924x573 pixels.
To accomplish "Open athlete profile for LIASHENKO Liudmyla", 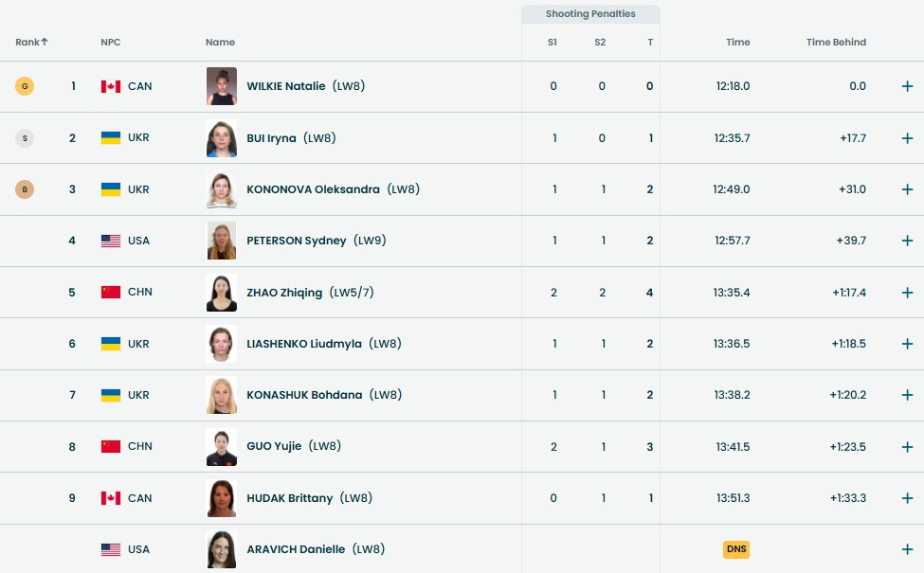I will coord(304,344).
